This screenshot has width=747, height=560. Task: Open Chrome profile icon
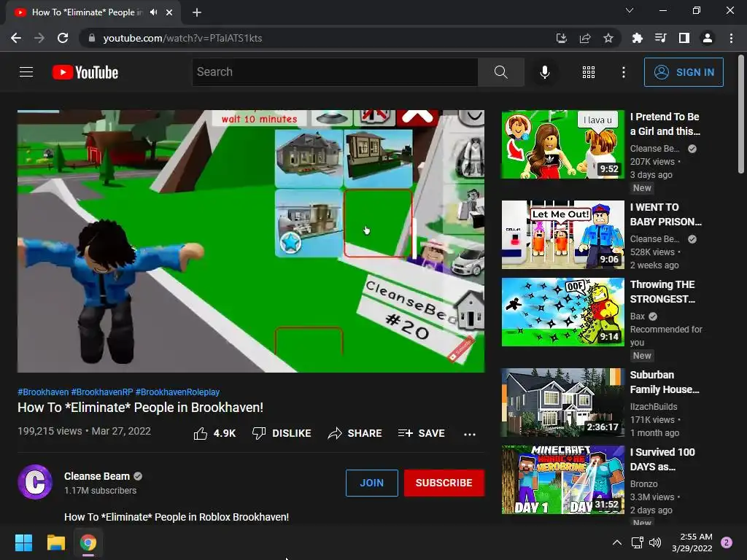(708, 38)
